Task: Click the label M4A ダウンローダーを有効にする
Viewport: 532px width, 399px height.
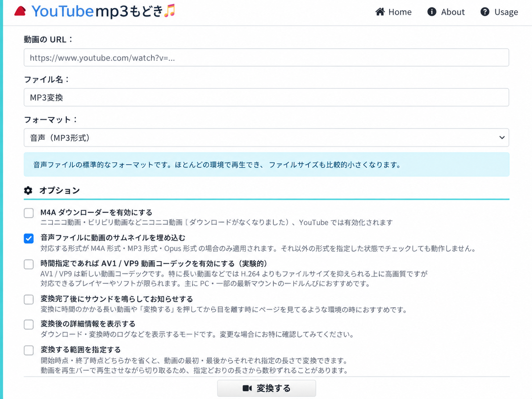Action: pos(96,212)
